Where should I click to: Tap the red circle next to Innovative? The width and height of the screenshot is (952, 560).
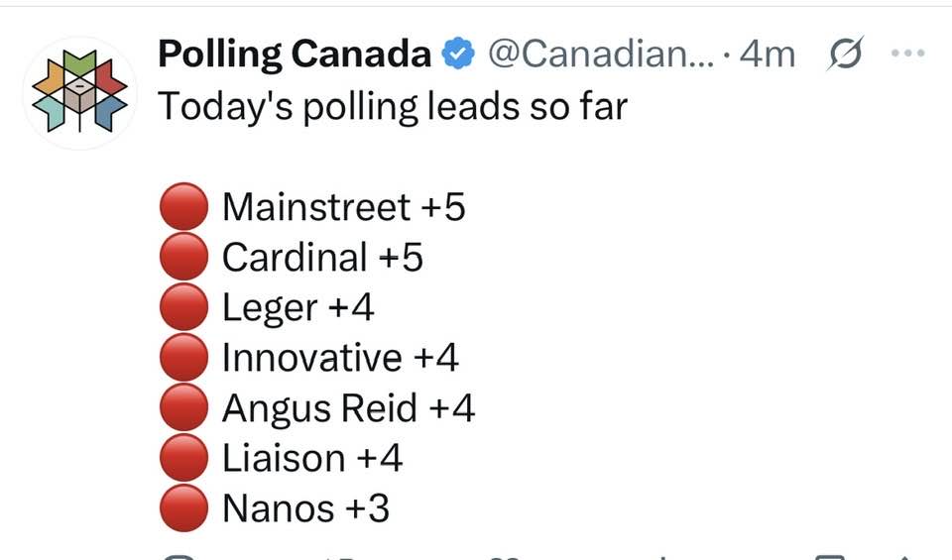pyautogui.click(x=183, y=358)
